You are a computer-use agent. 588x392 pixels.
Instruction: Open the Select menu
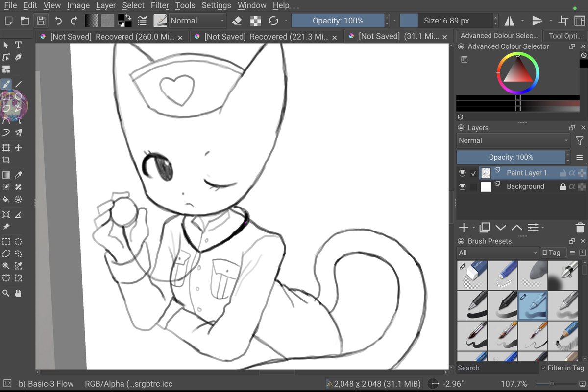tap(133, 5)
